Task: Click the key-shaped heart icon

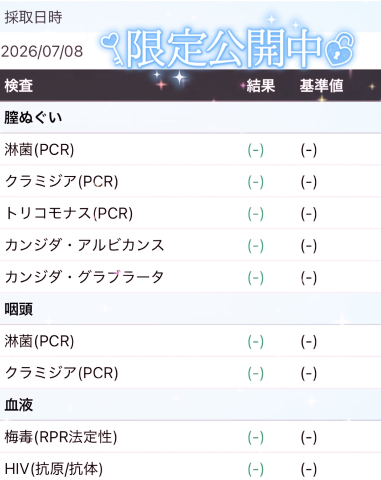Action: click(112, 49)
